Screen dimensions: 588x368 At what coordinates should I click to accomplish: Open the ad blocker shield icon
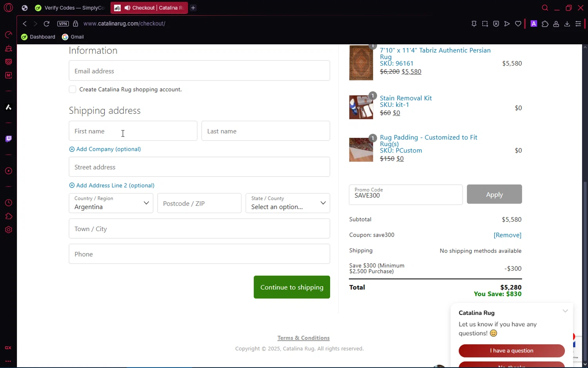coord(496,24)
